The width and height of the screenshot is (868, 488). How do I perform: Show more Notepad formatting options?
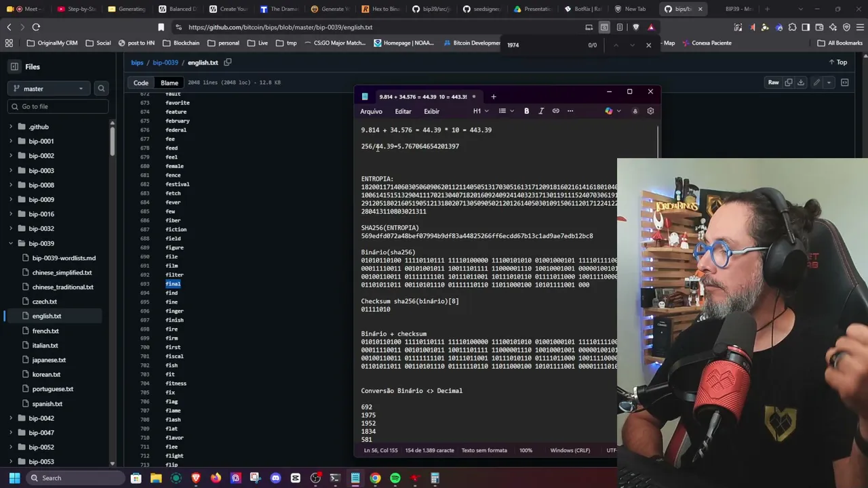[570, 111]
